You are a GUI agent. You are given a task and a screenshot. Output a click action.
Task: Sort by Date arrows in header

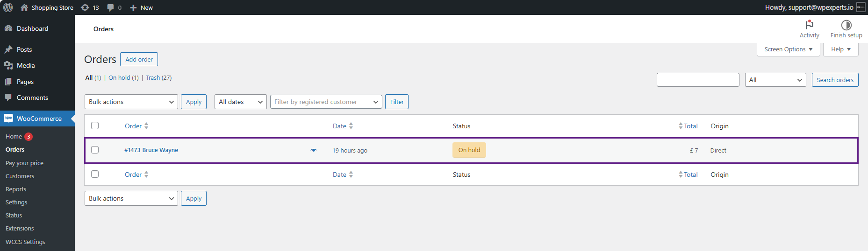point(351,126)
